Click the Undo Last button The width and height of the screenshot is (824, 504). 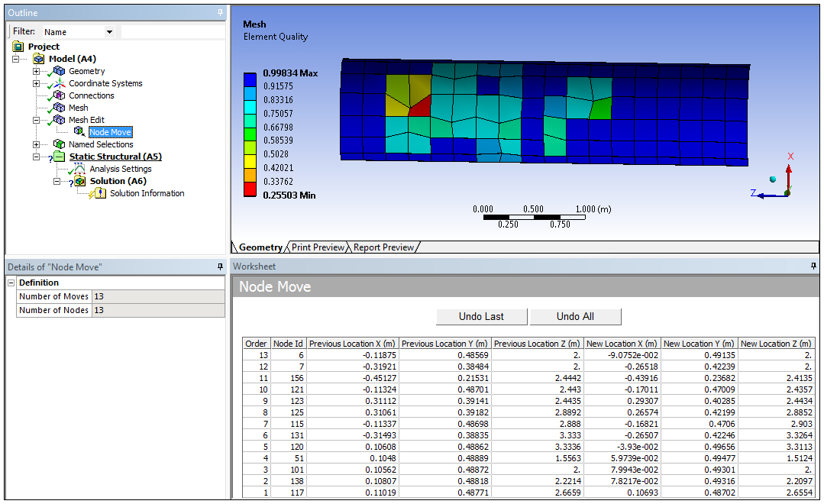(x=481, y=316)
